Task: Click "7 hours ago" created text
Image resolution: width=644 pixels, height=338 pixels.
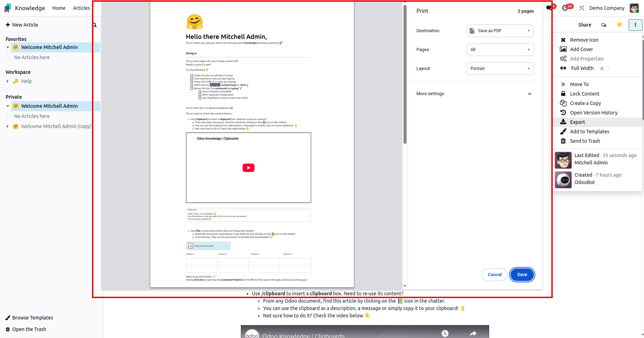Action: 609,175
